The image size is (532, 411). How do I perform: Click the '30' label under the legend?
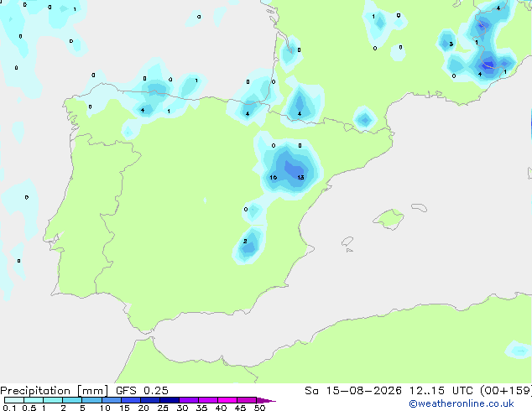click(182, 408)
